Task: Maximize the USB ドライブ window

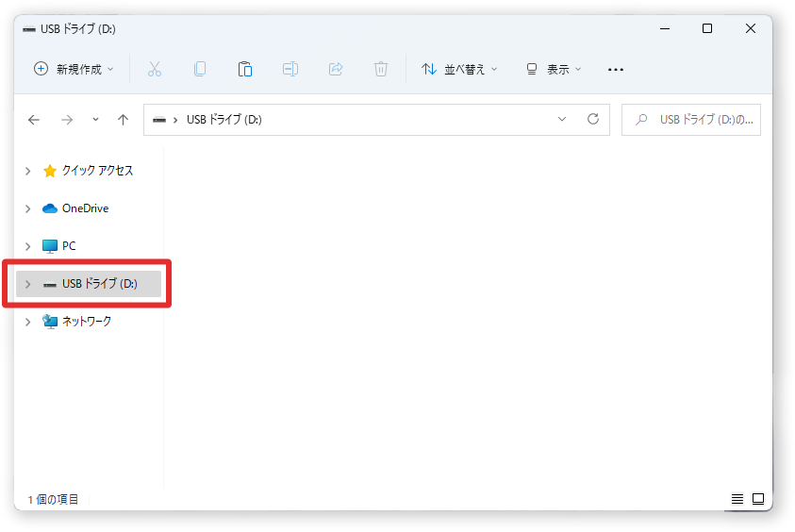Action: pyautogui.click(x=707, y=29)
